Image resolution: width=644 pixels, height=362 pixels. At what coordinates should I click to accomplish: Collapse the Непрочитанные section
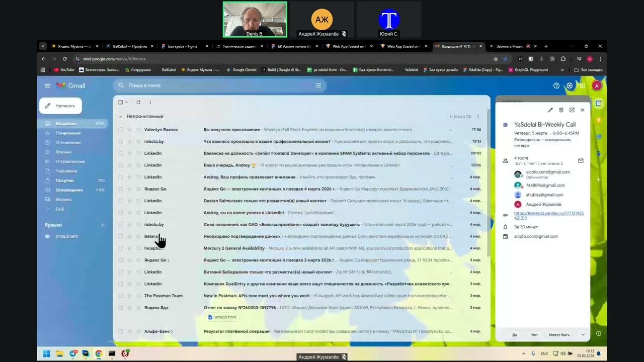(120, 117)
